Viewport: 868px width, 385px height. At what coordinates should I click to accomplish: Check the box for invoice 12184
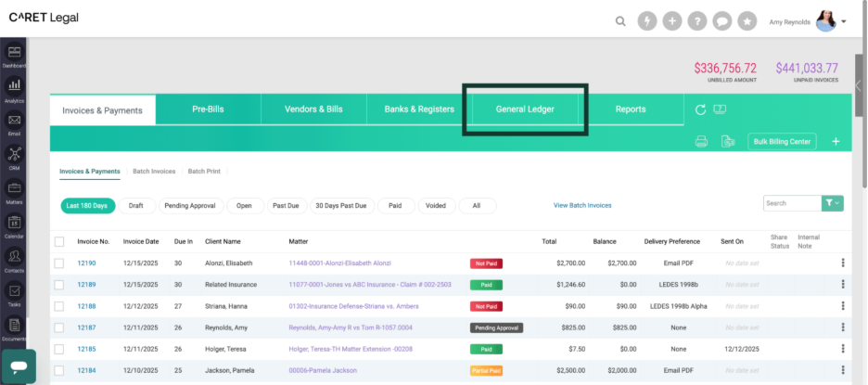coord(59,370)
